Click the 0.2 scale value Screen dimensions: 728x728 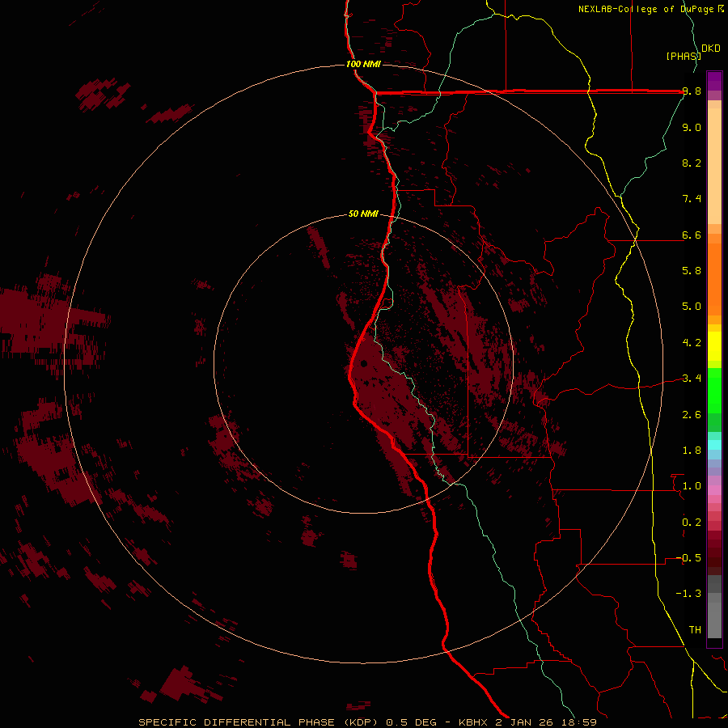(692, 523)
